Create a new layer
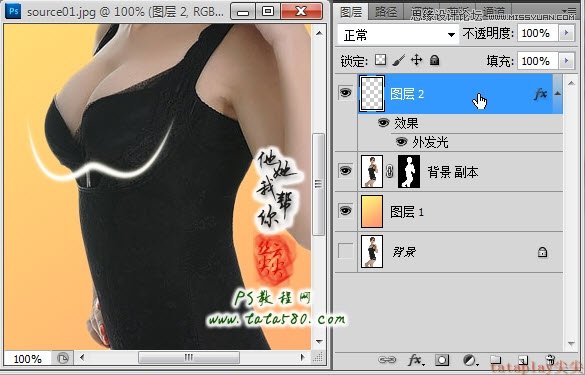Image resolution: width=585 pixels, height=375 pixels. pos(523,360)
